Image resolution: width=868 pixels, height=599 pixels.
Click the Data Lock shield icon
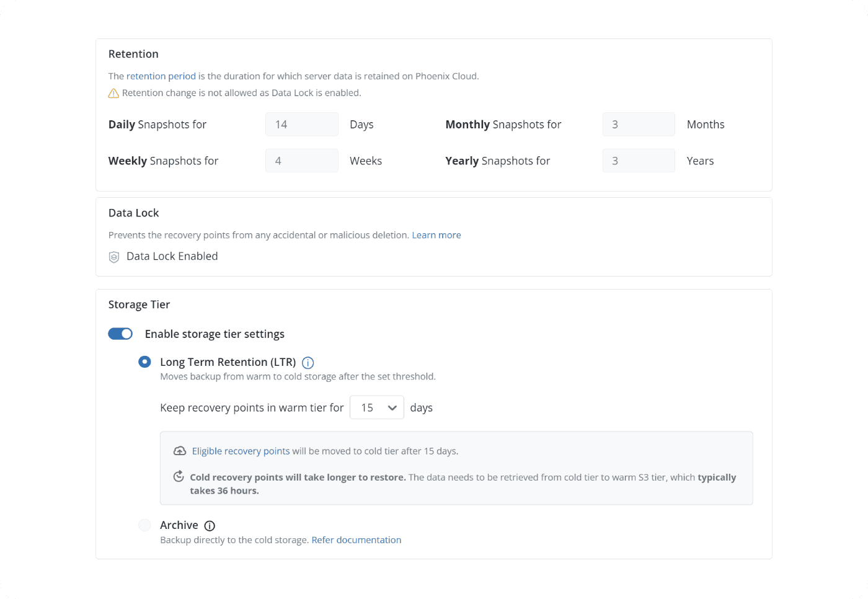pos(114,257)
